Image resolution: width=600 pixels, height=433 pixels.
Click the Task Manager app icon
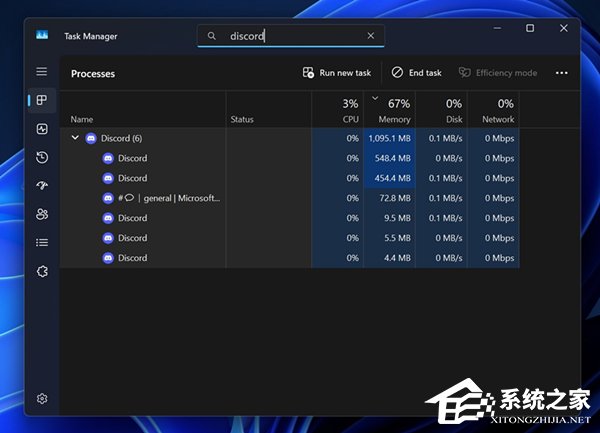point(42,35)
